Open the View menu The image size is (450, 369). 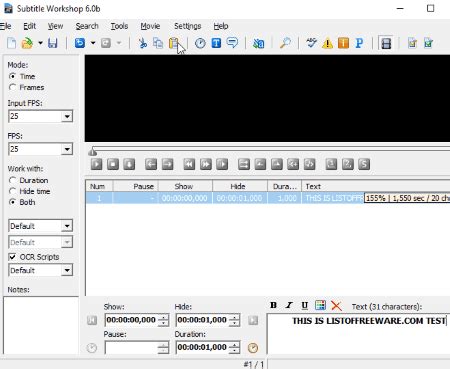click(55, 26)
